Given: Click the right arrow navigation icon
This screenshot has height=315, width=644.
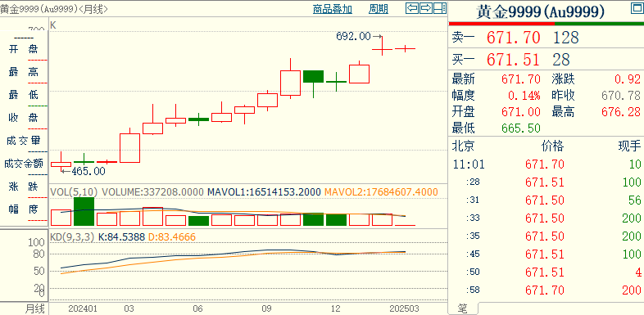Looking at the screenshot, I should click(426, 8).
